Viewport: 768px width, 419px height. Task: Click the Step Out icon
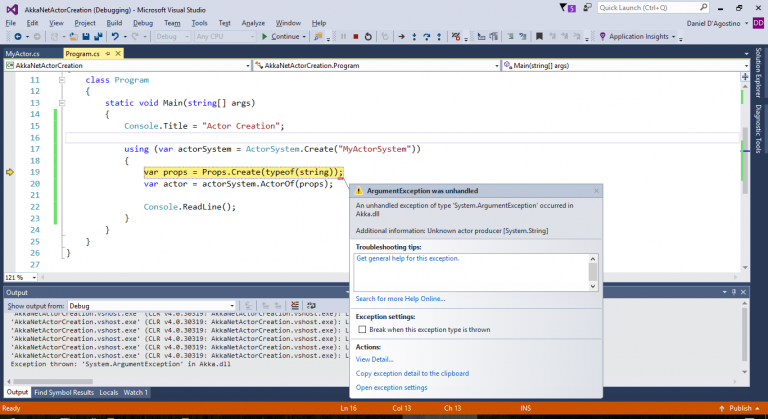[x=439, y=37]
